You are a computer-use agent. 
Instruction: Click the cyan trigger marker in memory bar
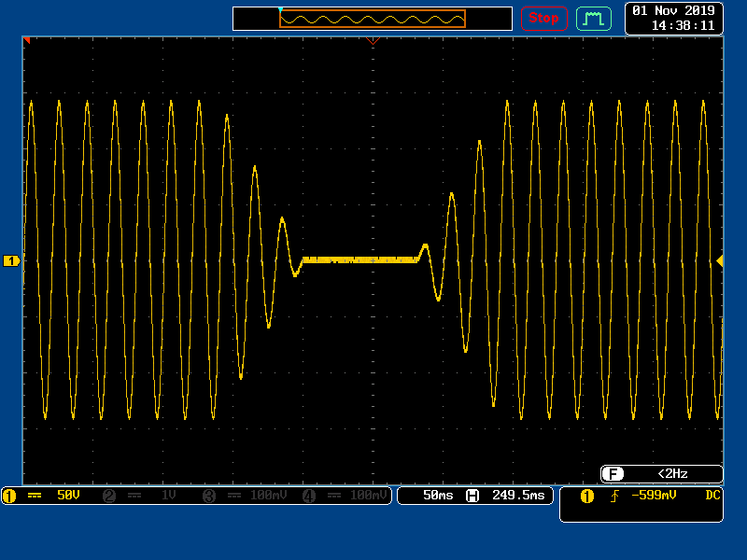[281, 9]
